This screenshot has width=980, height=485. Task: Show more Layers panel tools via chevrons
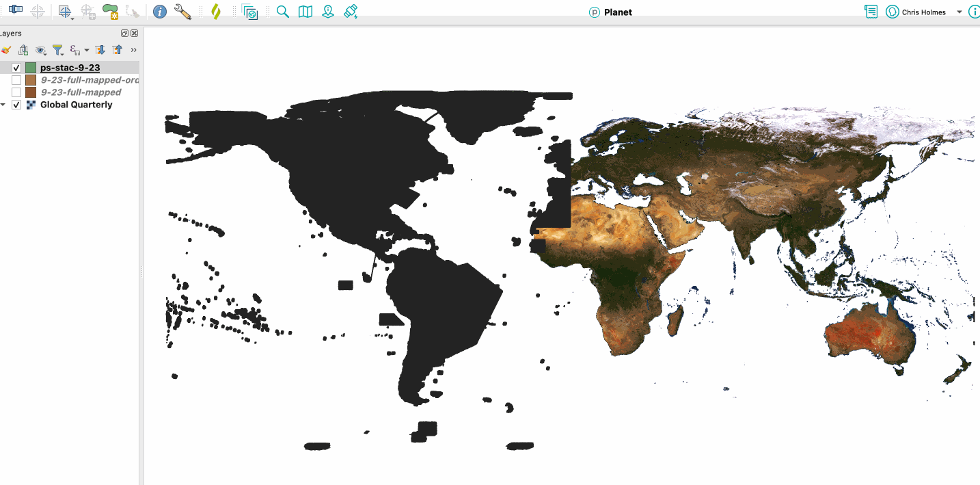[133, 50]
